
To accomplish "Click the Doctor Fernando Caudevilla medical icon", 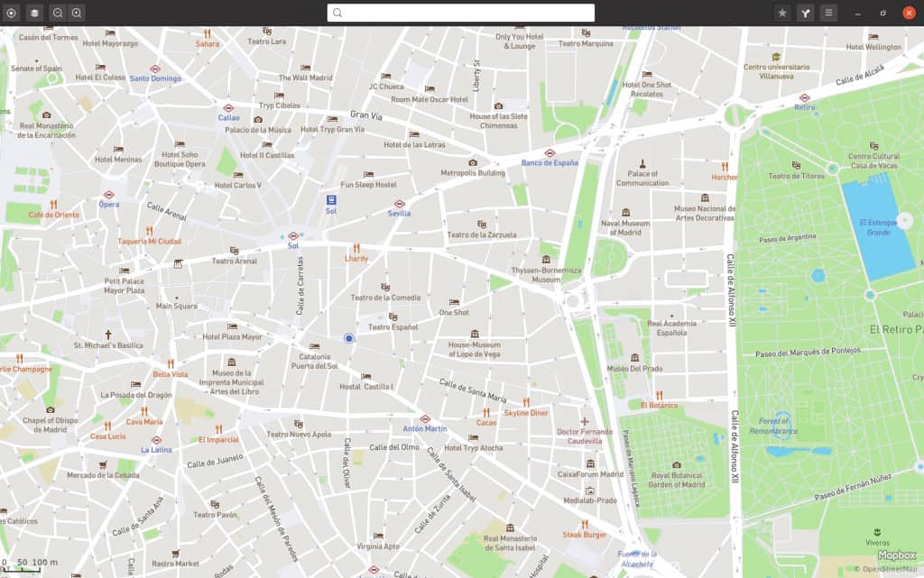I will pos(585,421).
